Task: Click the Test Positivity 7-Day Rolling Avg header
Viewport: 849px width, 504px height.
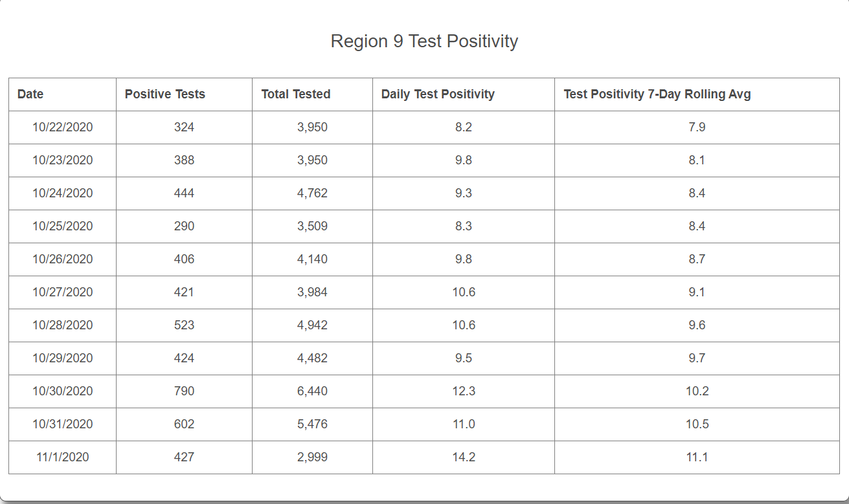Action: click(657, 94)
